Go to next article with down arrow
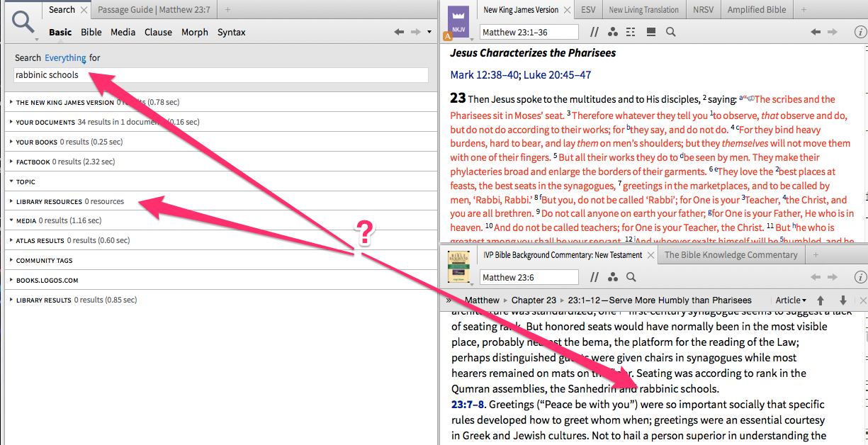Viewport: 868px width, 445px height. pos(843,300)
